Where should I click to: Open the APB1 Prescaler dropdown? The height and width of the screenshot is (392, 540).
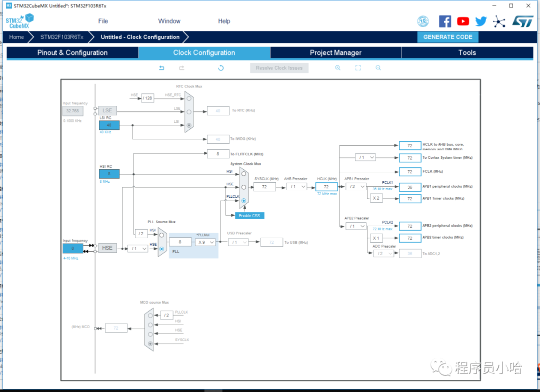[356, 187]
